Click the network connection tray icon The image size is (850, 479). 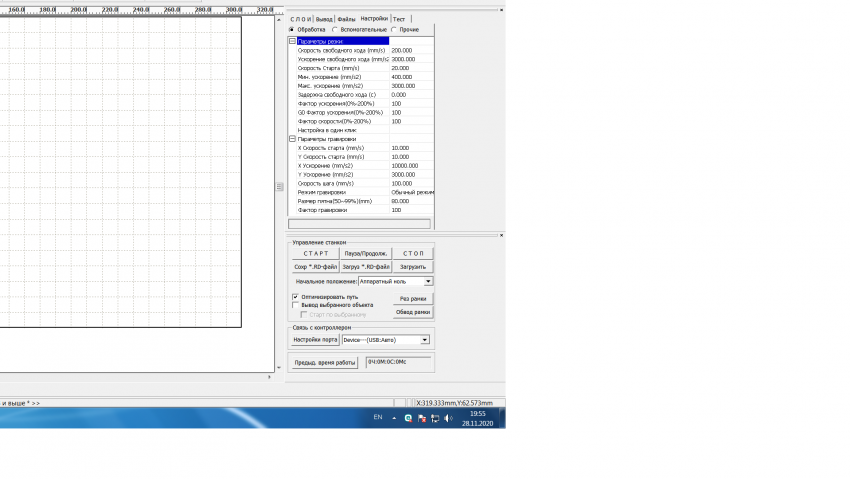pos(435,418)
